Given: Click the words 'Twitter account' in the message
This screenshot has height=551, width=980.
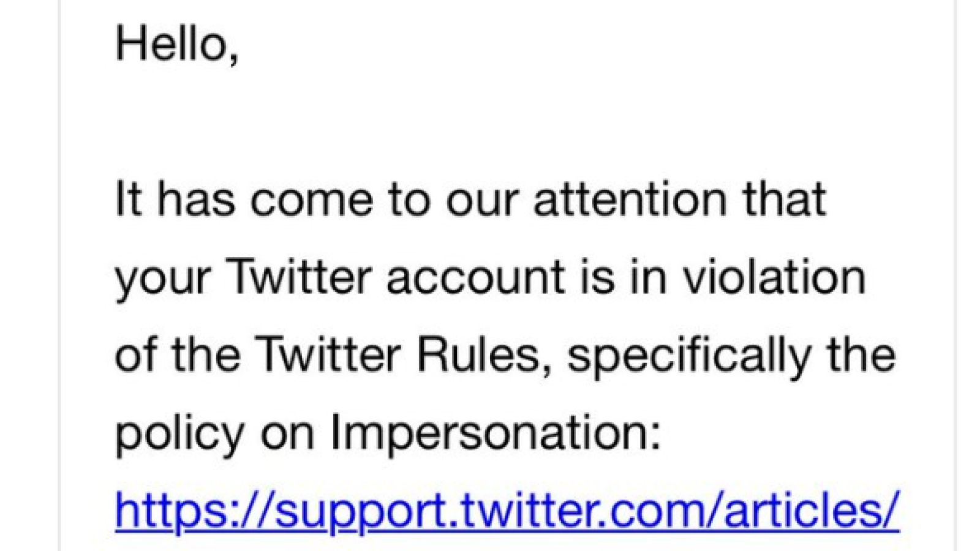Looking at the screenshot, I should pos(395,277).
